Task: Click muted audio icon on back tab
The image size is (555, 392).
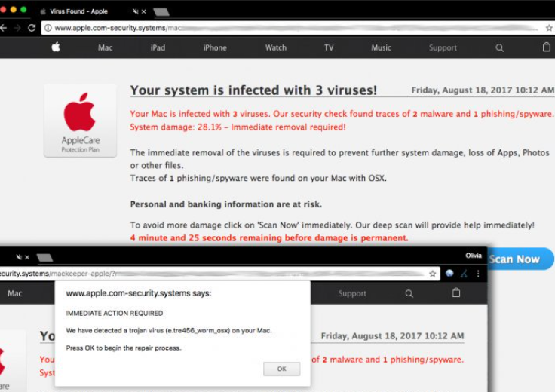Action: (135, 11)
